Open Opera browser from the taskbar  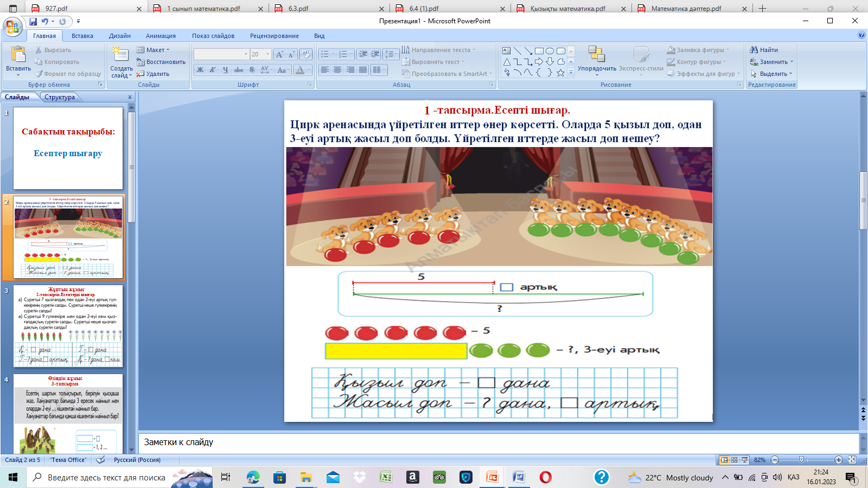546,477
